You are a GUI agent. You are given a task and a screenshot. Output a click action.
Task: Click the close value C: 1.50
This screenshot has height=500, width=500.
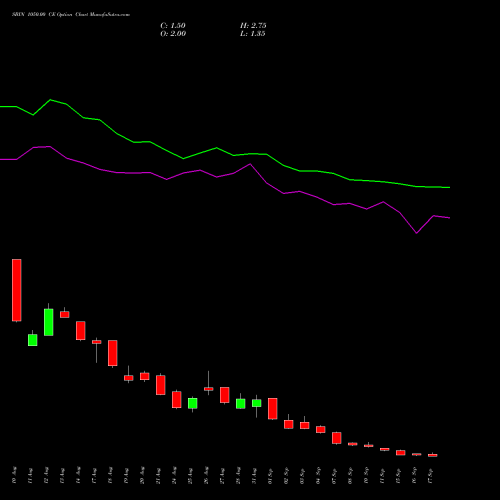173,26
